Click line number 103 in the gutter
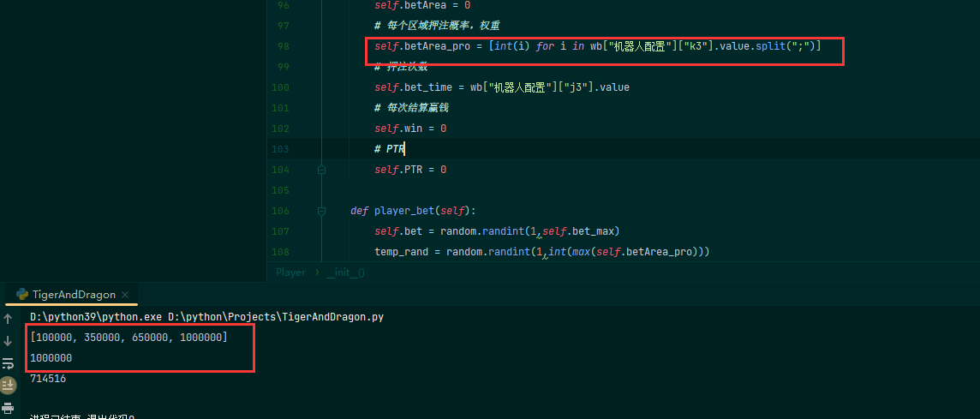Screen dimensions: 980x419 279,149
